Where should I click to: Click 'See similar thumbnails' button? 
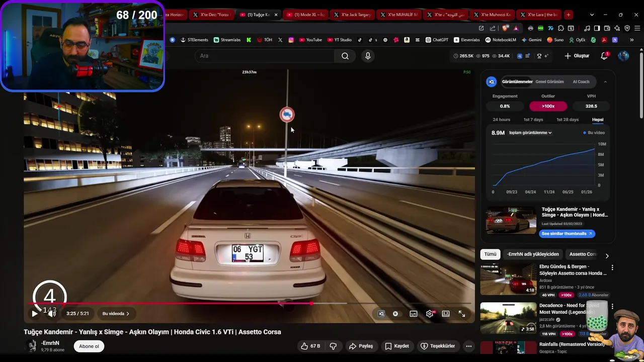567,233
